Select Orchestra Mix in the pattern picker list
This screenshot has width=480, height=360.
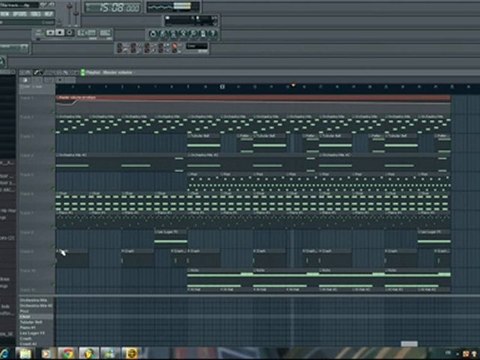pyautogui.click(x=33, y=300)
